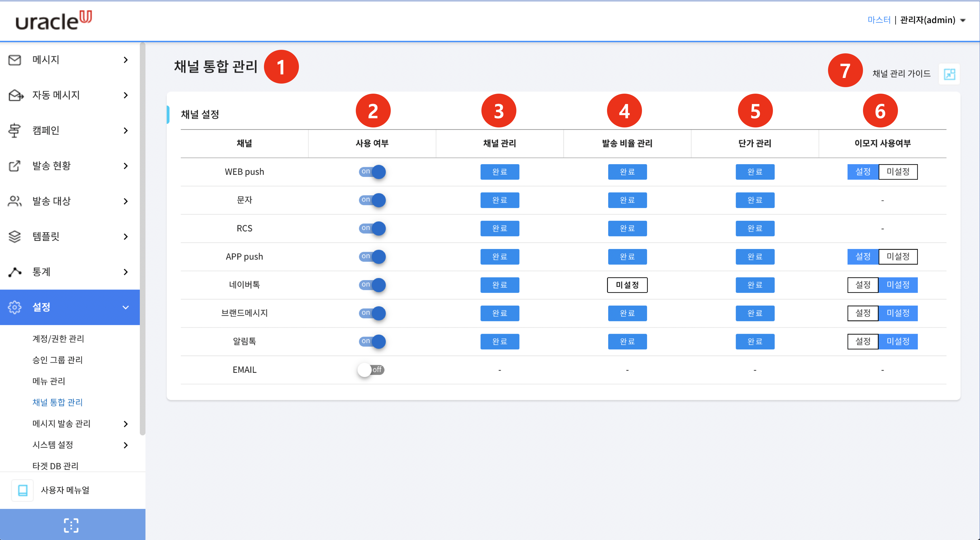980x540 pixels.
Task: Toggle the 알림톡 usage switch
Action: coord(372,341)
